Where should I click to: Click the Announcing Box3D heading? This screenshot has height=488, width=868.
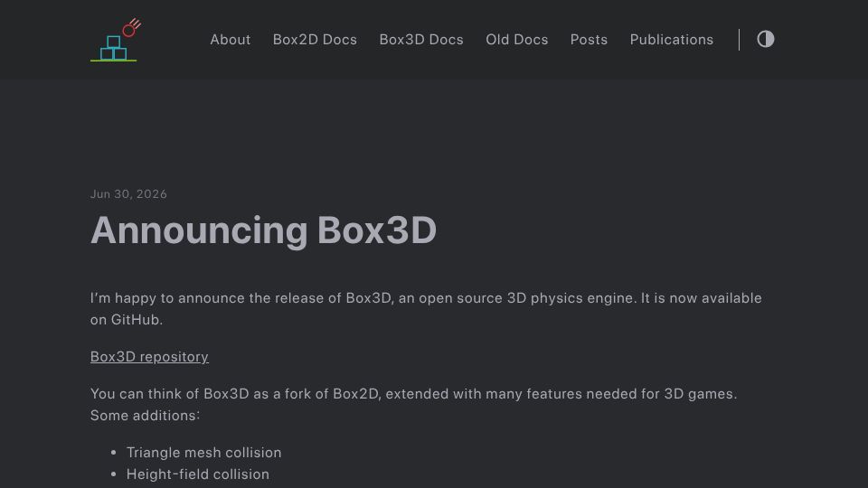[263, 230]
